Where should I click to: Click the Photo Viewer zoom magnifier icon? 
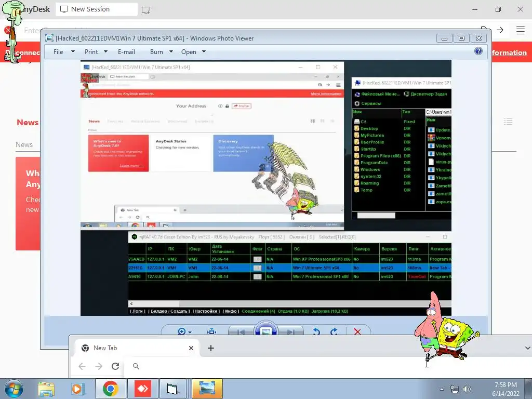(x=181, y=331)
